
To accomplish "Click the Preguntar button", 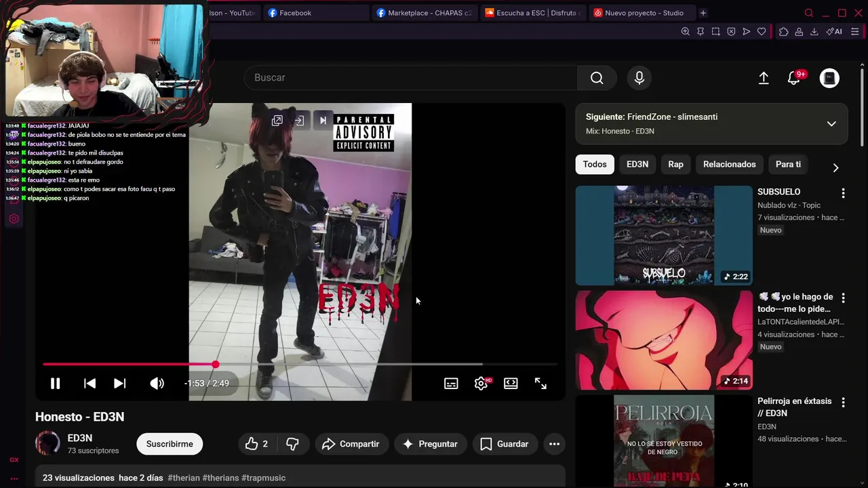I will click(x=430, y=444).
